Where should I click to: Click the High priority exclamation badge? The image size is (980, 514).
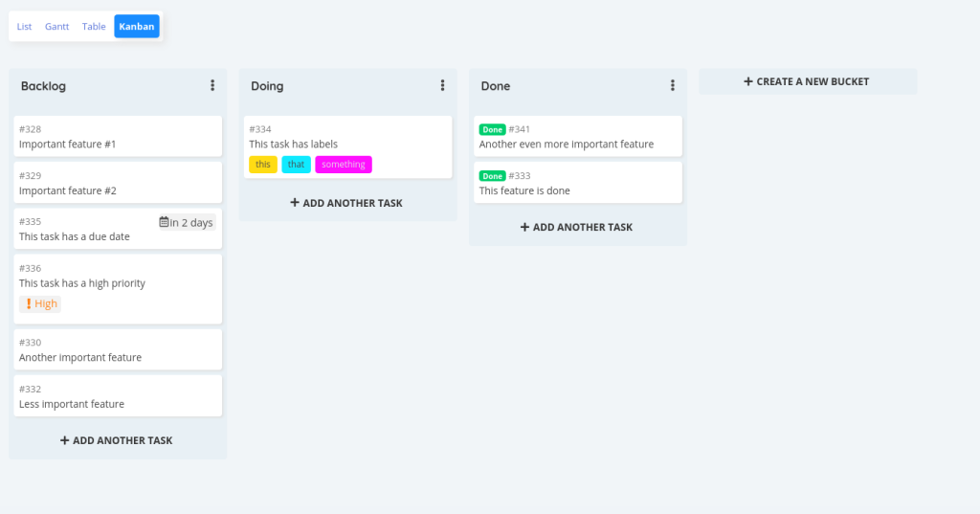[x=40, y=303]
